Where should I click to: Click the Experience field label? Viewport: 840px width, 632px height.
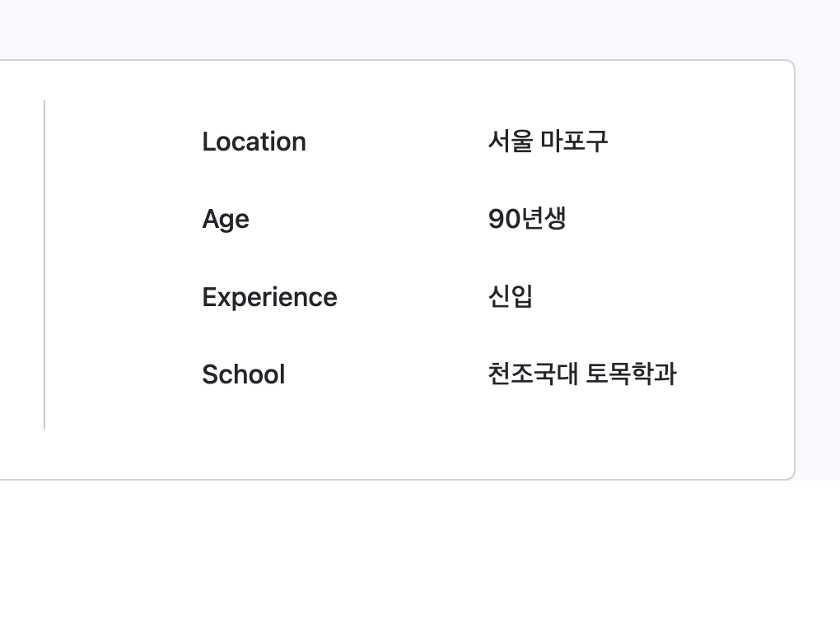point(269,297)
